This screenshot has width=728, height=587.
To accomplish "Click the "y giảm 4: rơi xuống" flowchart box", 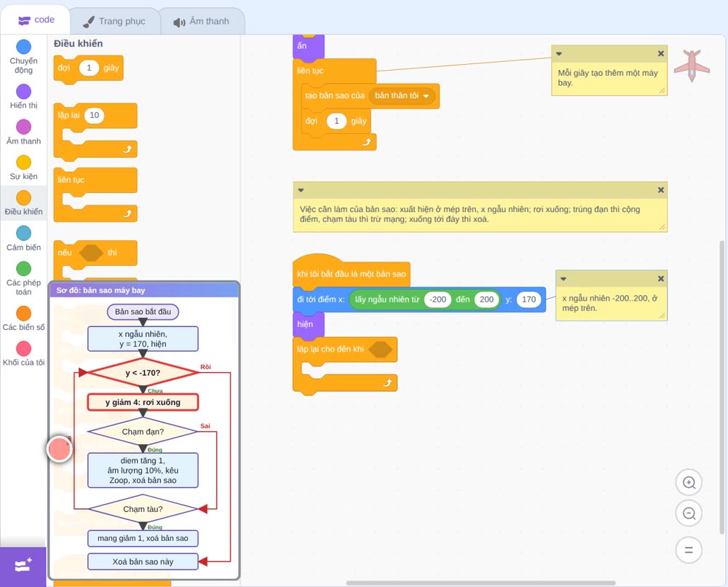I will click(143, 402).
